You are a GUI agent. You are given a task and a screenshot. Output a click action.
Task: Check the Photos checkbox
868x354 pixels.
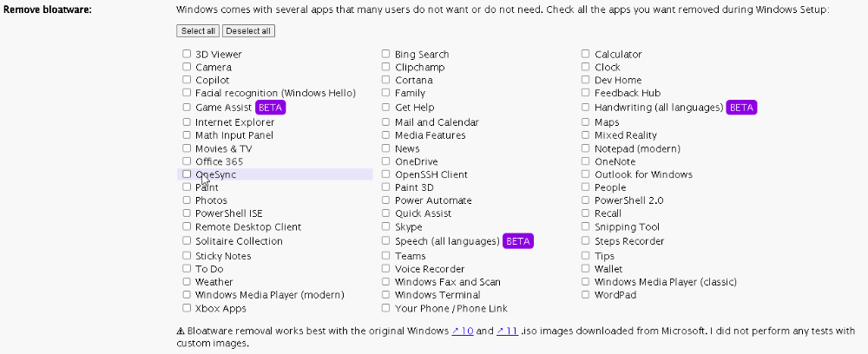[x=187, y=200]
